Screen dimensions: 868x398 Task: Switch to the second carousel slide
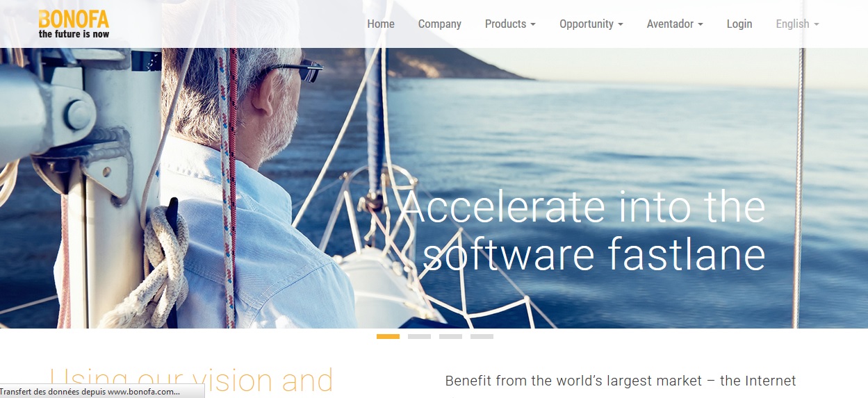coord(419,336)
